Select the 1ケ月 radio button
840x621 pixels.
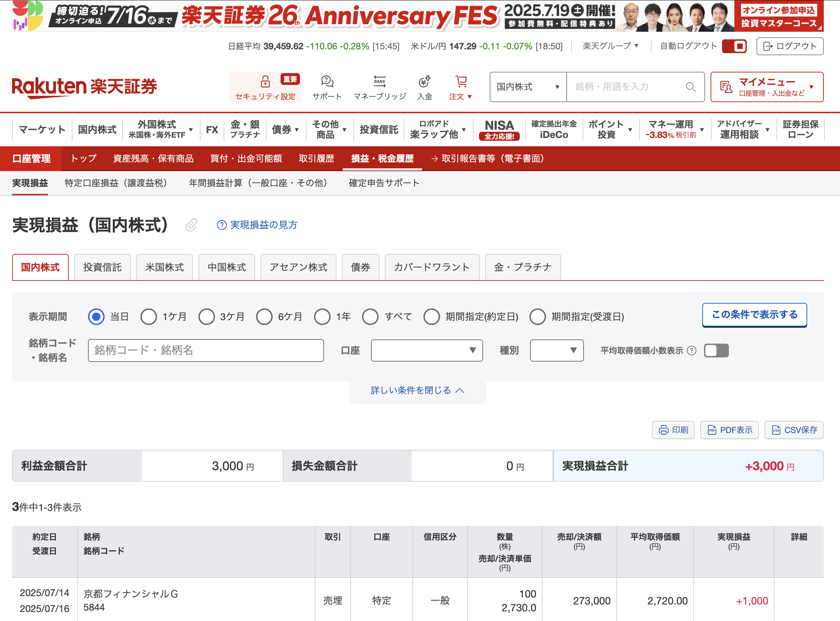point(148,316)
